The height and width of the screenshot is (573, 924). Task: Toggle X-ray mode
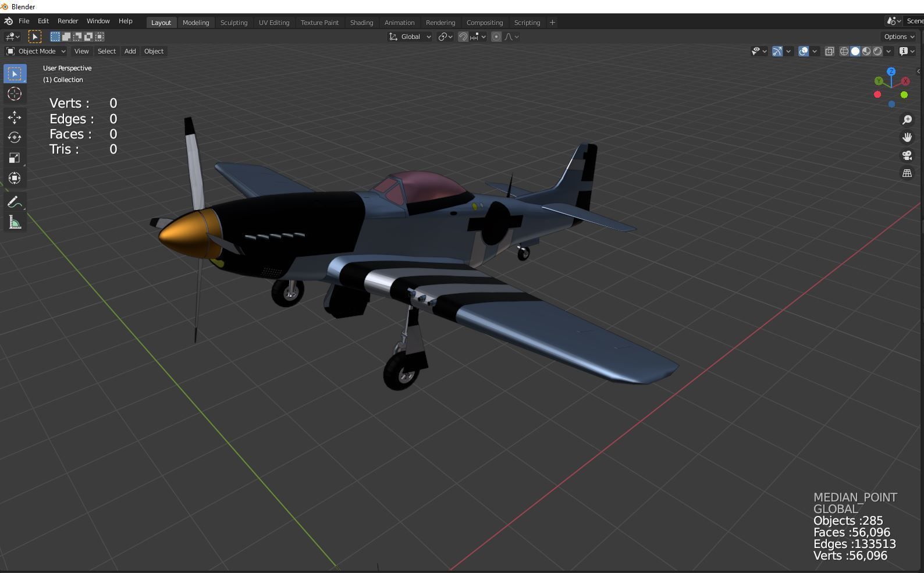point(830,51)
